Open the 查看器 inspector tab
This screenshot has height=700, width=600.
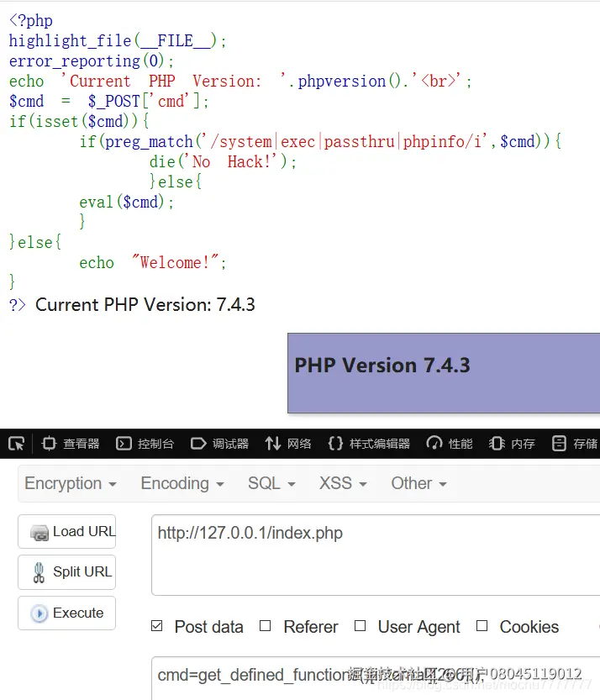[x=70, y=444]
